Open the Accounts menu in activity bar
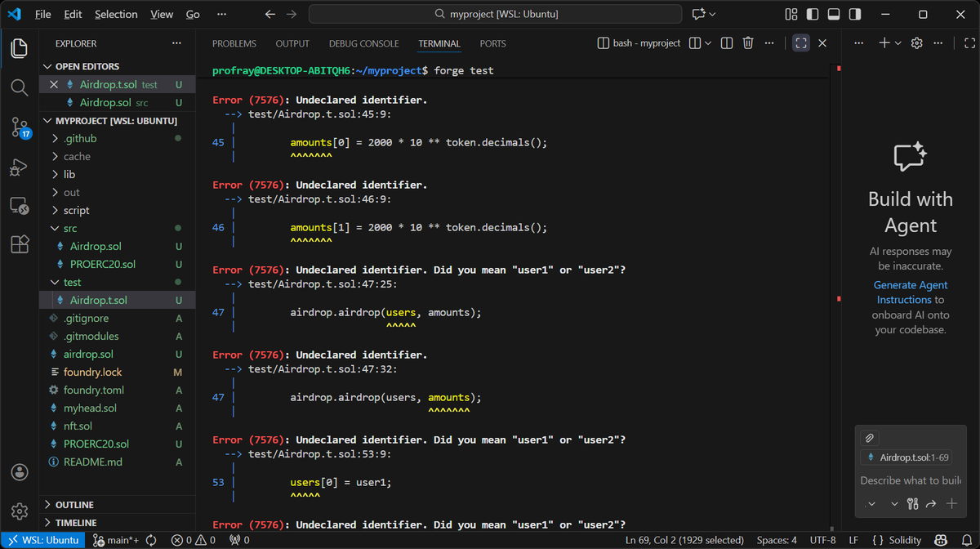980x549 pixels. coord(20,472)
